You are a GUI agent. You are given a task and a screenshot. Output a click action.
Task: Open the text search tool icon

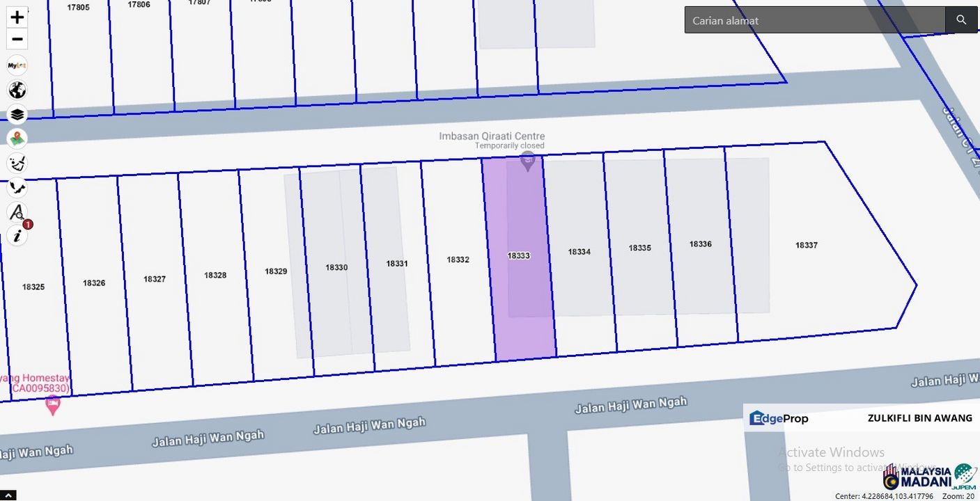coord(17,212)
